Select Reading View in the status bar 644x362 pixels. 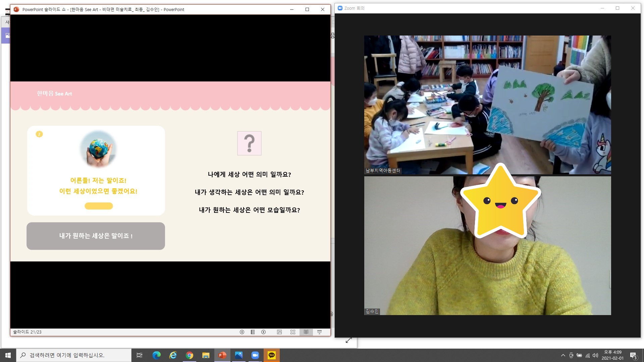(306, 332)
